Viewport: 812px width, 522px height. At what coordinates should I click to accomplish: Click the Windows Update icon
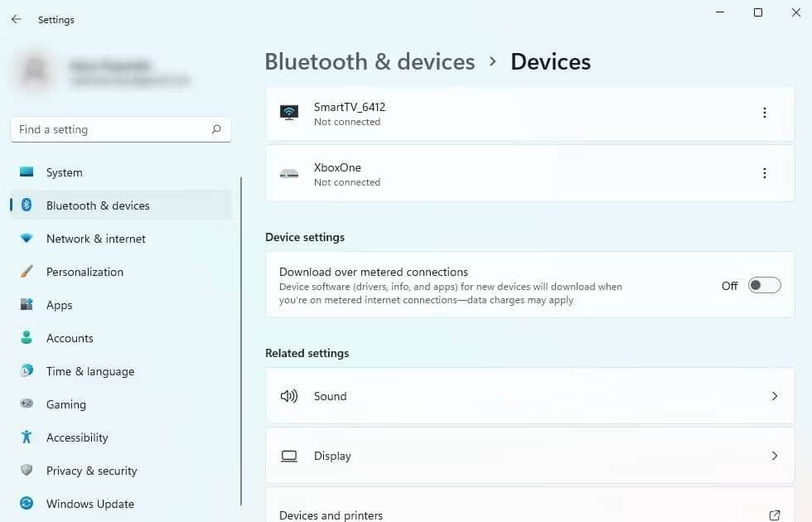coord(27,504)
